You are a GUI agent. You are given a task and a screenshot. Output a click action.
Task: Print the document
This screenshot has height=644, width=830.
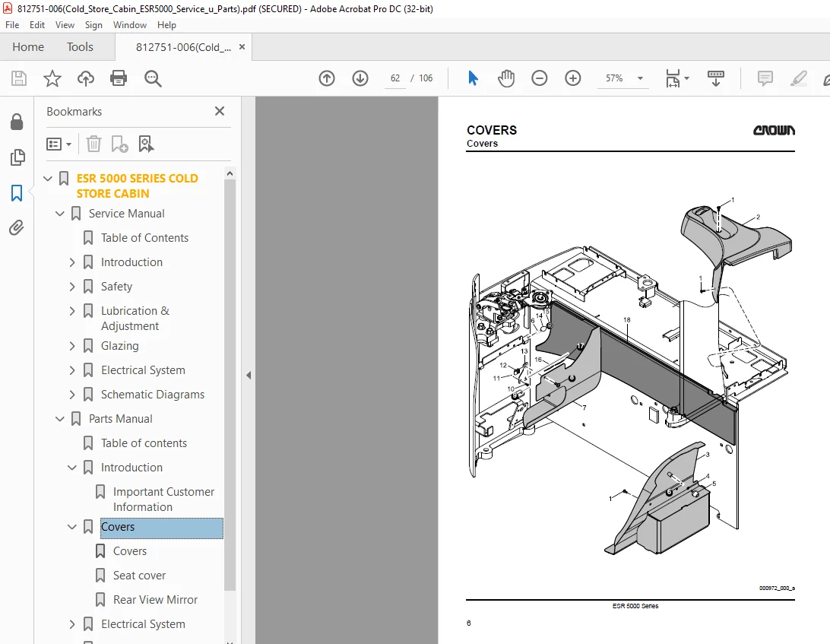pos(119,78)
